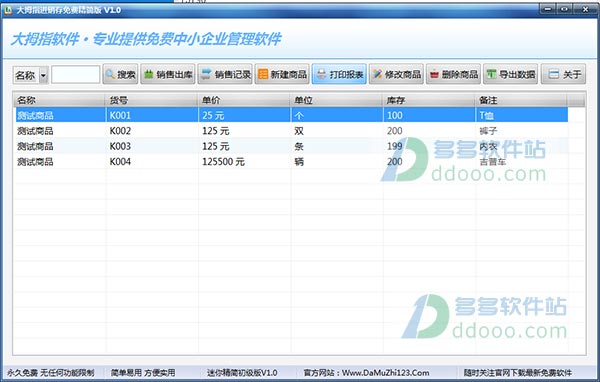This screenshot has height=382, width=600.
Task: Sort by 单位 column header
Action: 336,100
